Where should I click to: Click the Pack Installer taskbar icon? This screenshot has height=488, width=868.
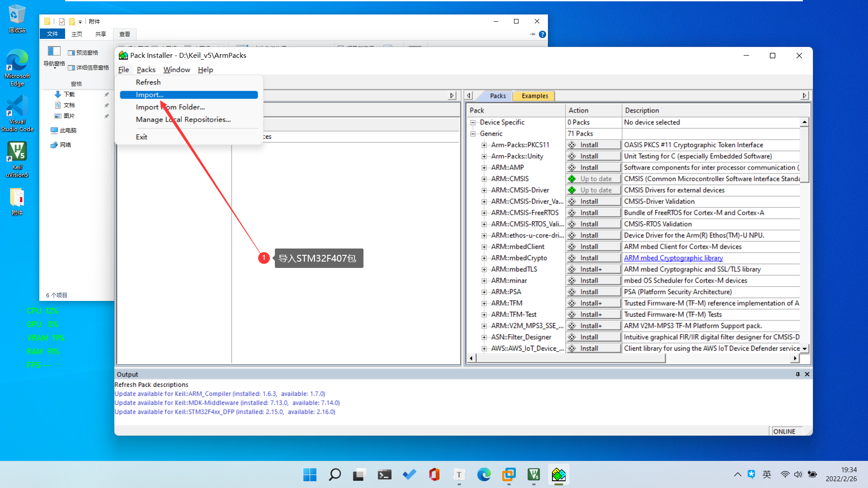[x=558, y=474]
